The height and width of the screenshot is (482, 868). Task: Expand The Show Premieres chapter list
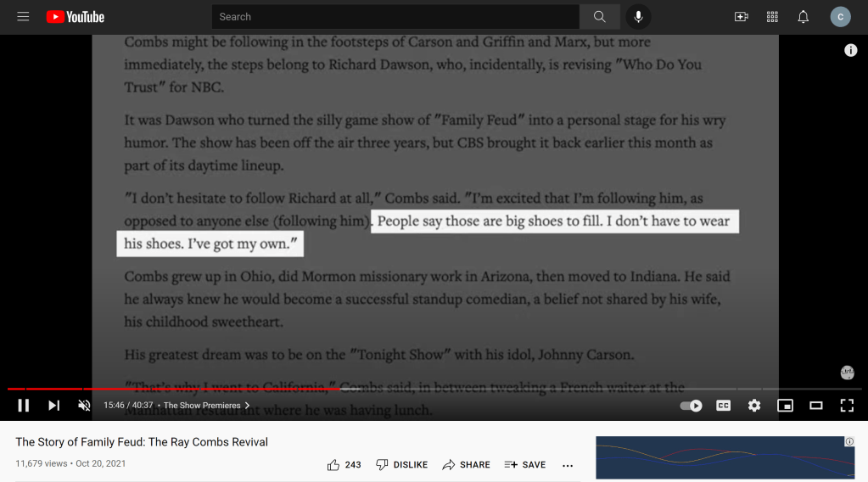pyautogui.click(x=206, y=406)
